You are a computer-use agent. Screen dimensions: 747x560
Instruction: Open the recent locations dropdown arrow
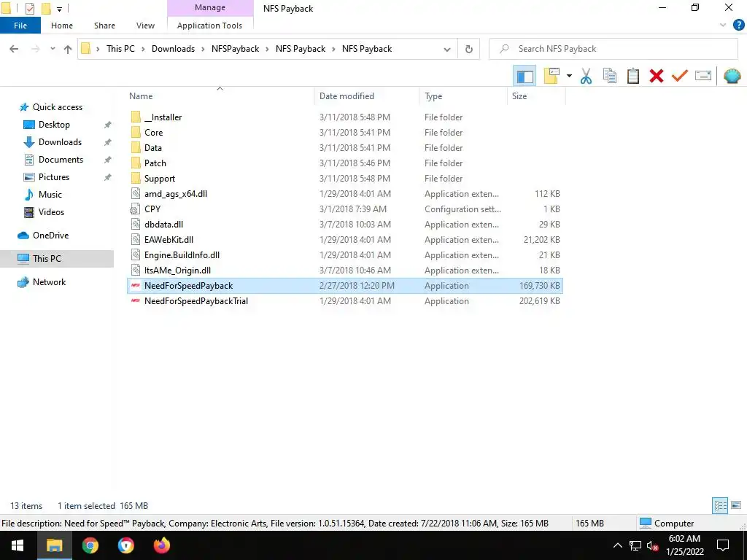tap(53, 49)
